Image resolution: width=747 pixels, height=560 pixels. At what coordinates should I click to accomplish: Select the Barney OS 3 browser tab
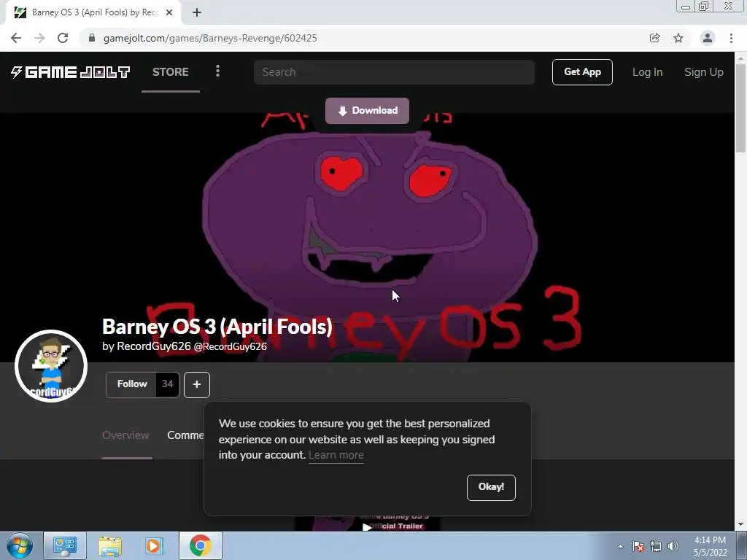93,12
